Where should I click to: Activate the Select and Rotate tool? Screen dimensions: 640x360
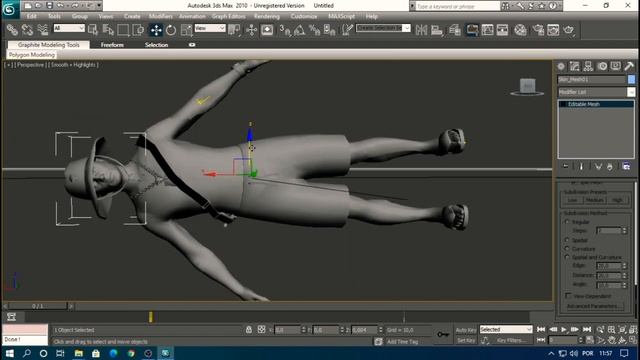pyautogui.click(x=171, y=30)
